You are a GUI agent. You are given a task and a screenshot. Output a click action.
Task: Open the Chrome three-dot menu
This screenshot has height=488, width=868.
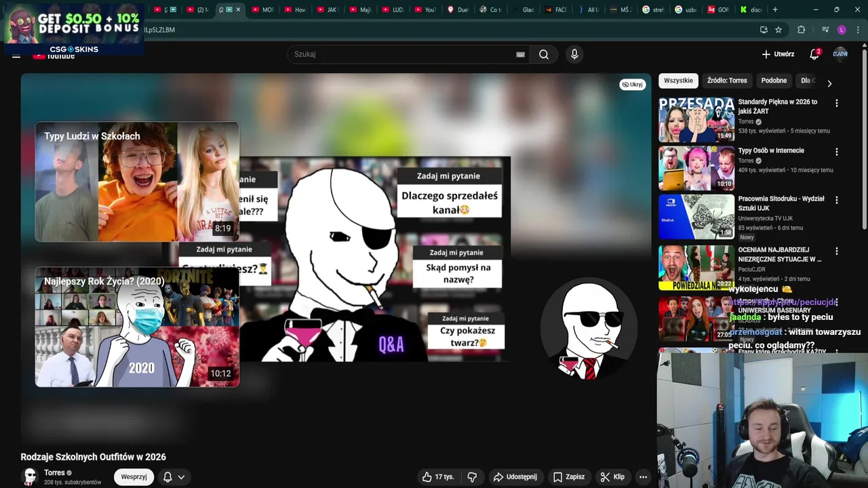coord(858,30)
